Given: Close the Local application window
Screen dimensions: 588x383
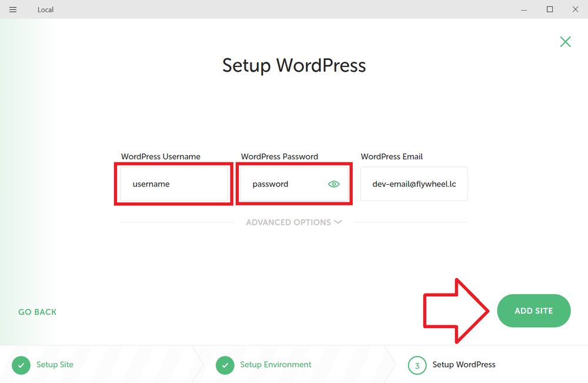Looking at the screenshot, I should tap(575, 9).
